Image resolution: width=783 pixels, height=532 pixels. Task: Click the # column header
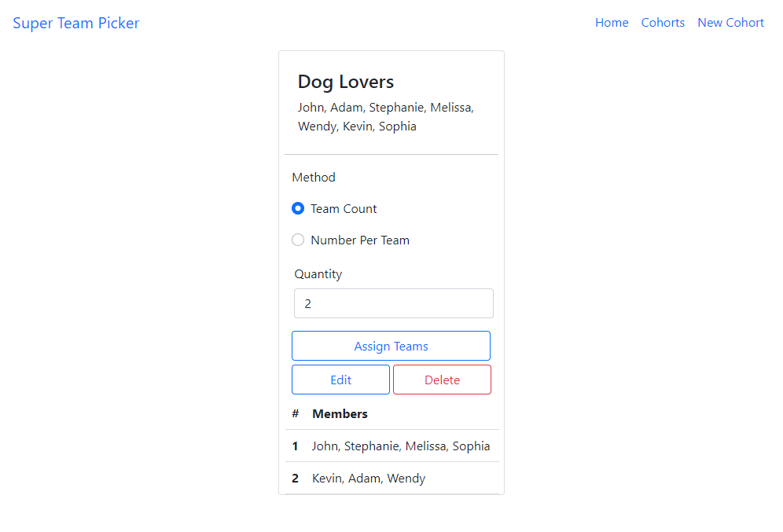coord(295,413)
